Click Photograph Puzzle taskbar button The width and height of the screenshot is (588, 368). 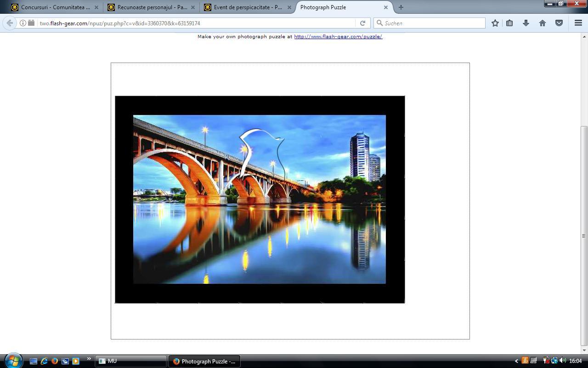pyautogui.click(x=204, y=361)
